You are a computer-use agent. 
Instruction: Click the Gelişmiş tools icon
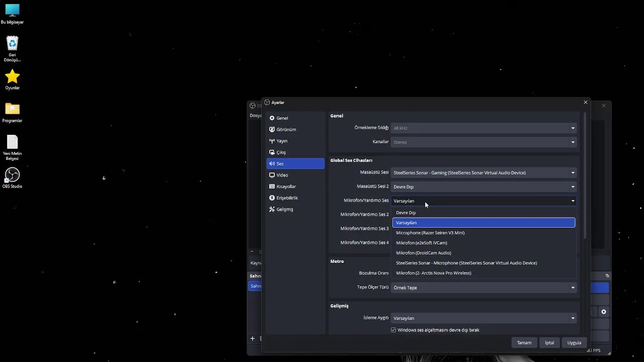(272, 210)
